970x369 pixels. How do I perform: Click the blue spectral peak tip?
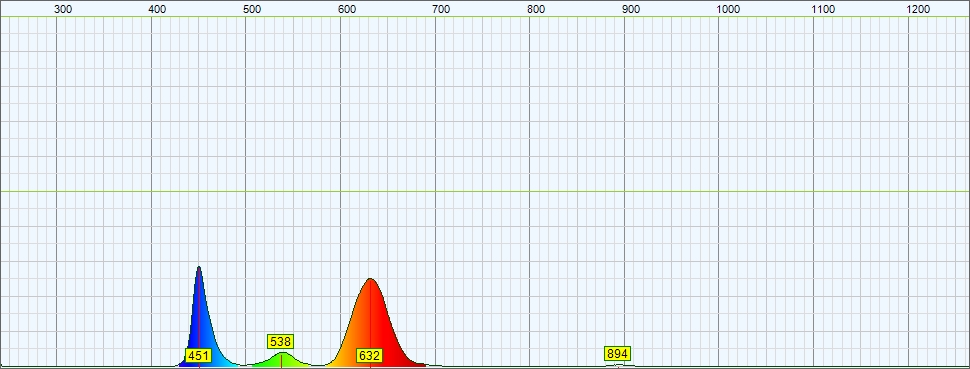(x=199, y=268)
